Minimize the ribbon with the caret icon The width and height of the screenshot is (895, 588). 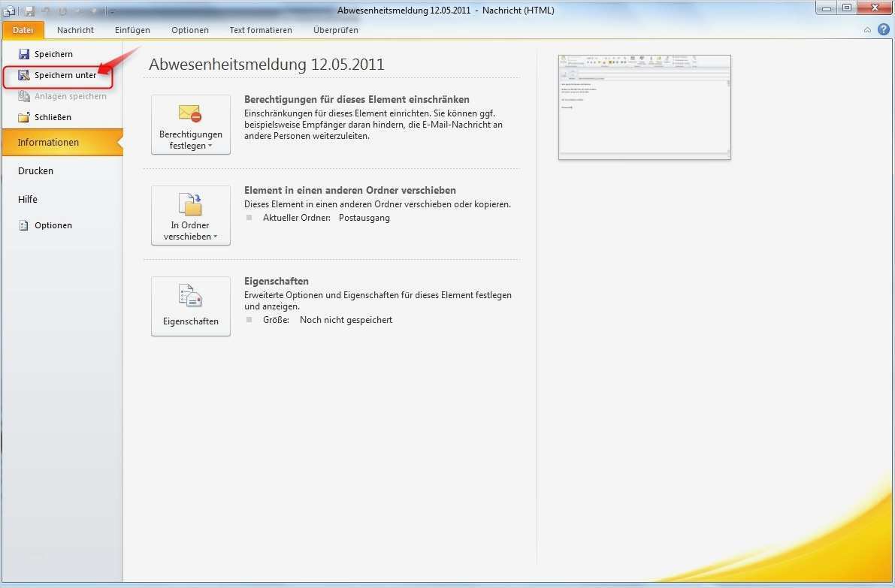click(867, 30)
